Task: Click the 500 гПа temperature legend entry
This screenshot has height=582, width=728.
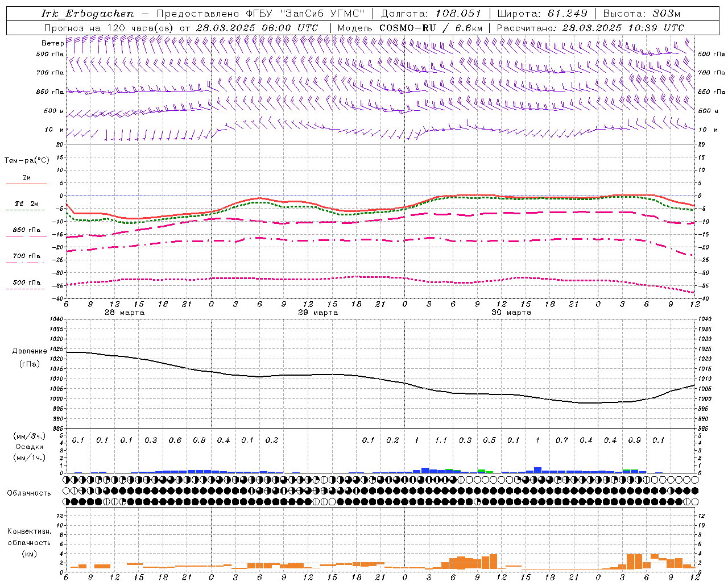Action: coord(26,282)
